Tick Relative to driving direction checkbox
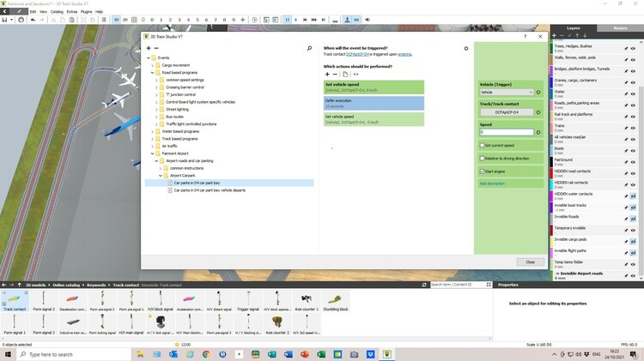The image size is (644, 361). point(482,159)
